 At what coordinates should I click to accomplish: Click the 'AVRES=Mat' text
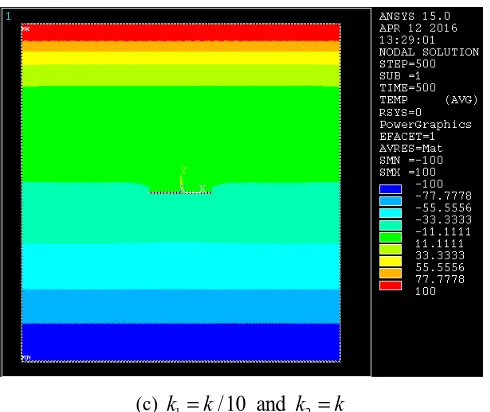coord(411,148)
